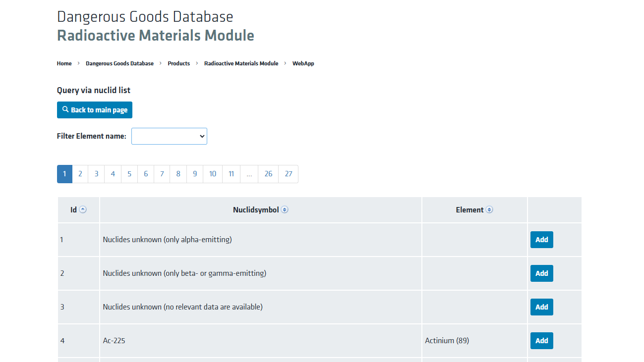Open page 11 in pagination
The image size is (644, 362).
tap(232, 174)
